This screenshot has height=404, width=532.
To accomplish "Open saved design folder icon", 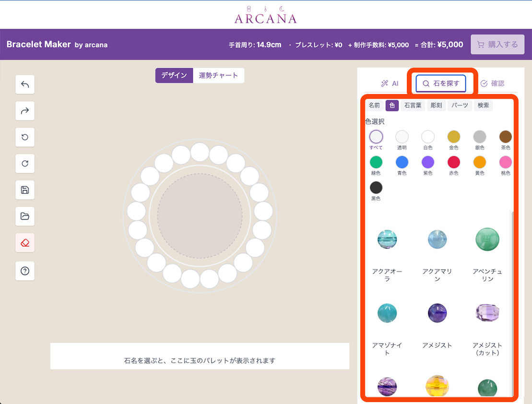I will [x=25, y=216].
